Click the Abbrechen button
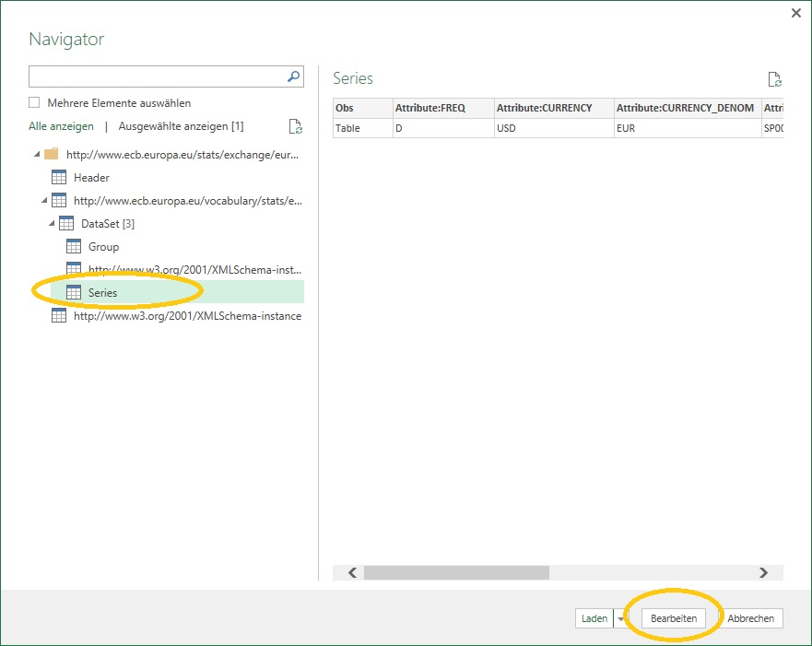Image resolution: width=812 pixels, height=646 pixels. [750, 618]
